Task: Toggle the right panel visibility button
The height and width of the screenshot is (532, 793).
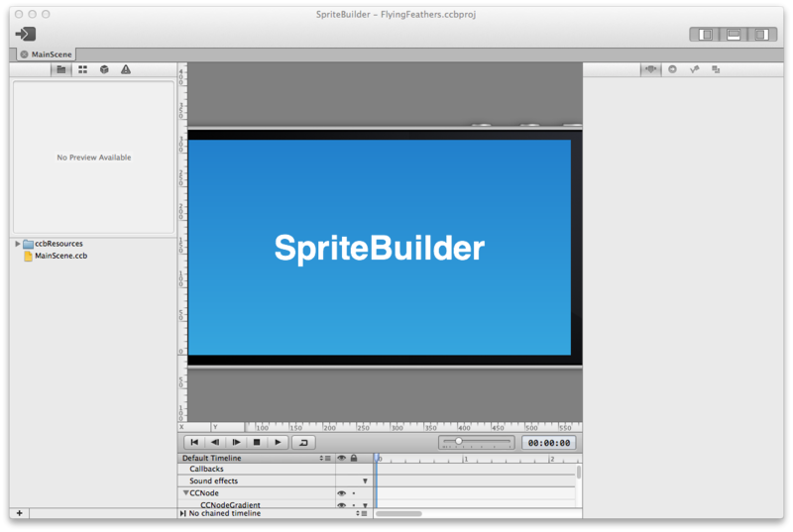Action: (761, 35)
